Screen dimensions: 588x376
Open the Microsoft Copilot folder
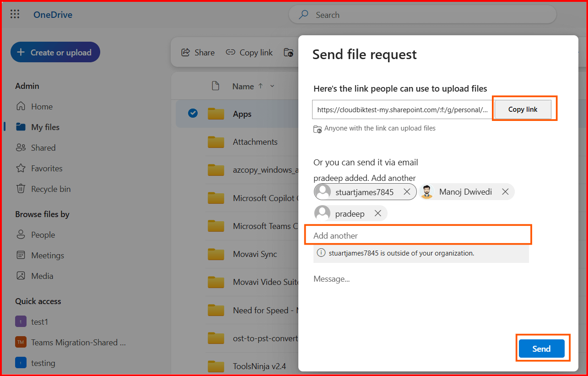click(265, 198)
